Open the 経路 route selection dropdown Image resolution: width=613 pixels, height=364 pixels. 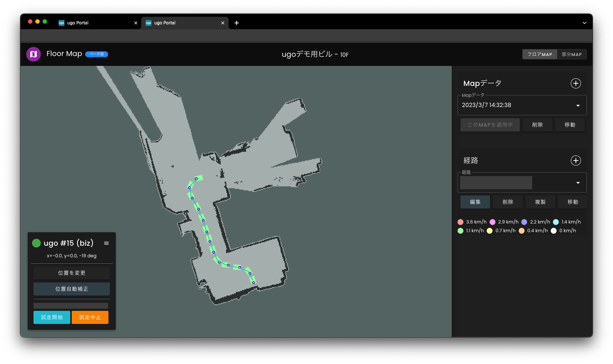point(522,182)
